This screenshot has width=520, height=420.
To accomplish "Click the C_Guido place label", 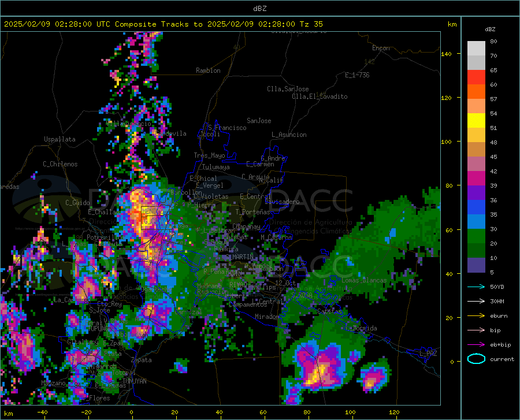I will pyautogui.click(x=77, y=203).
